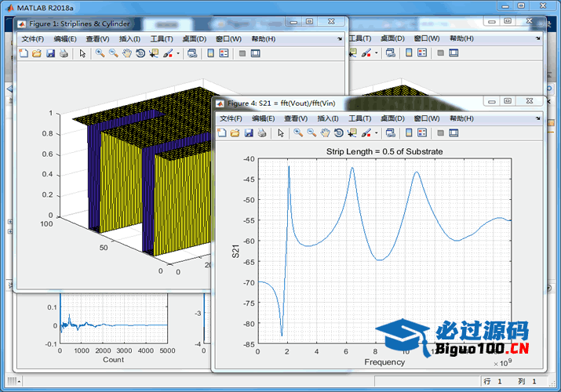Click New Figure icon in Figure 4 toolbar
This screenshot has height=392, width=561.
point(222,133)
